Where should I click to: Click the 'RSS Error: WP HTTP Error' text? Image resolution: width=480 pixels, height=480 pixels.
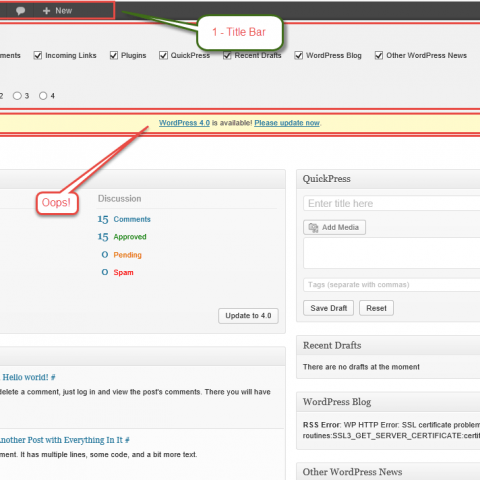(351, 425)
